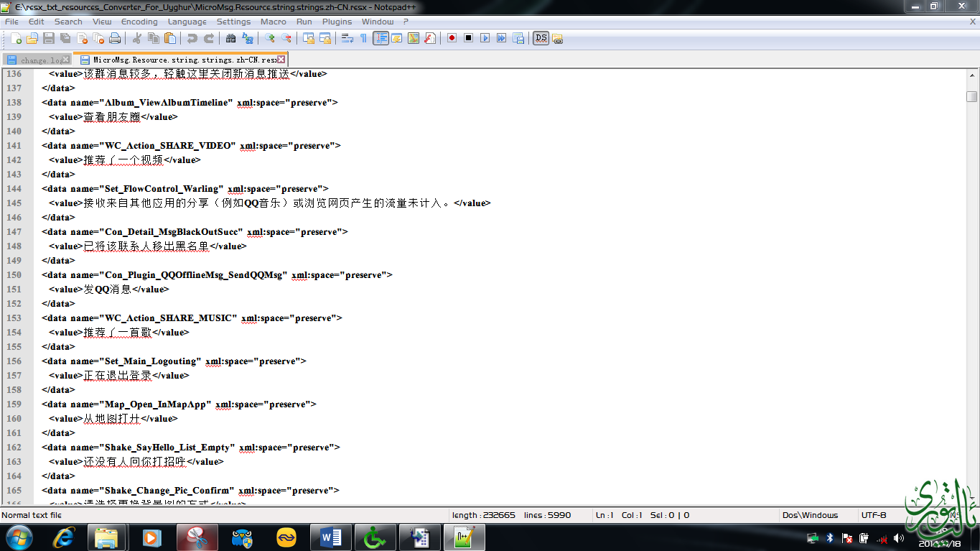
Task: Click the Dos\Windows line-ending status field
Action: [x=818, y=515]
